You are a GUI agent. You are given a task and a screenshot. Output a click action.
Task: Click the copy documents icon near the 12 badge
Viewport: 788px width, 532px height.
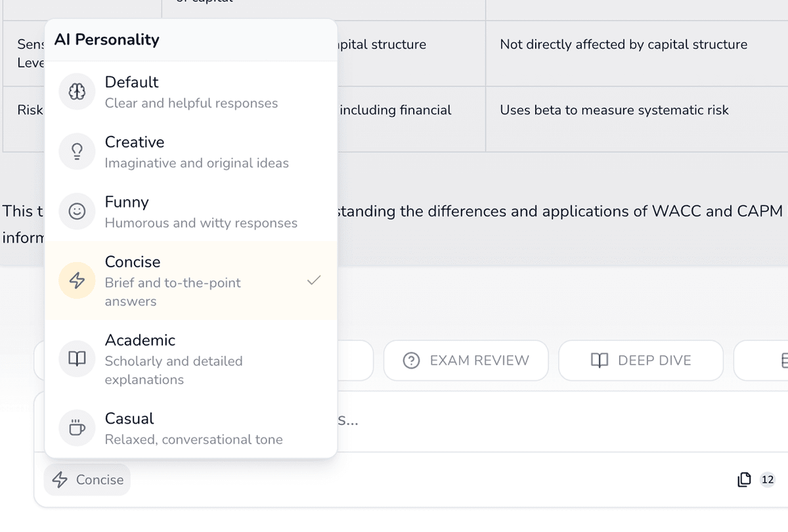point(744,480)
